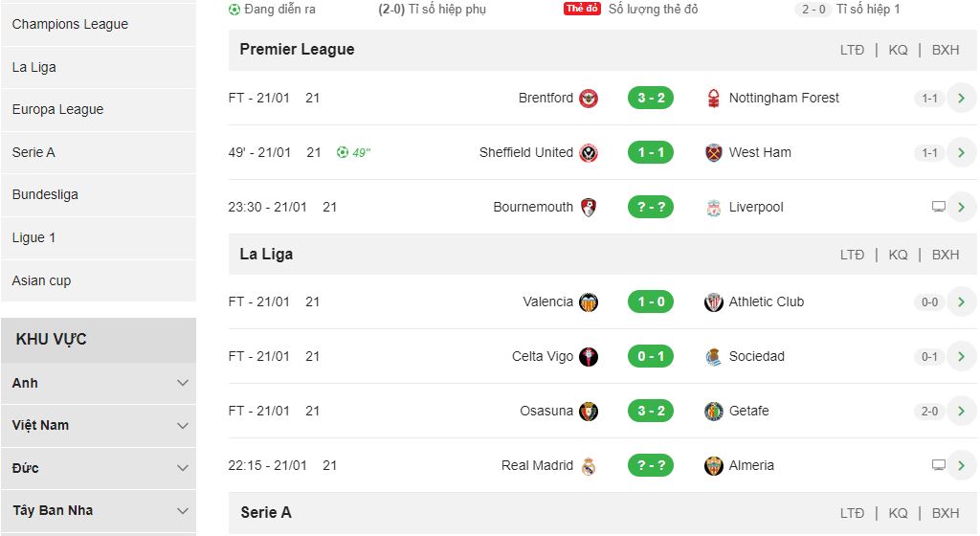Click the Real Madrid club crest icon

pos(589,466)
